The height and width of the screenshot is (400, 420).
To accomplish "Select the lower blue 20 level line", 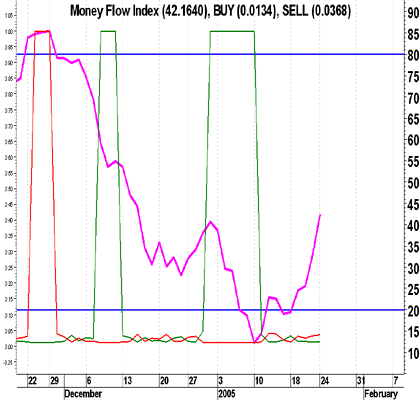I will coord(211,310).
